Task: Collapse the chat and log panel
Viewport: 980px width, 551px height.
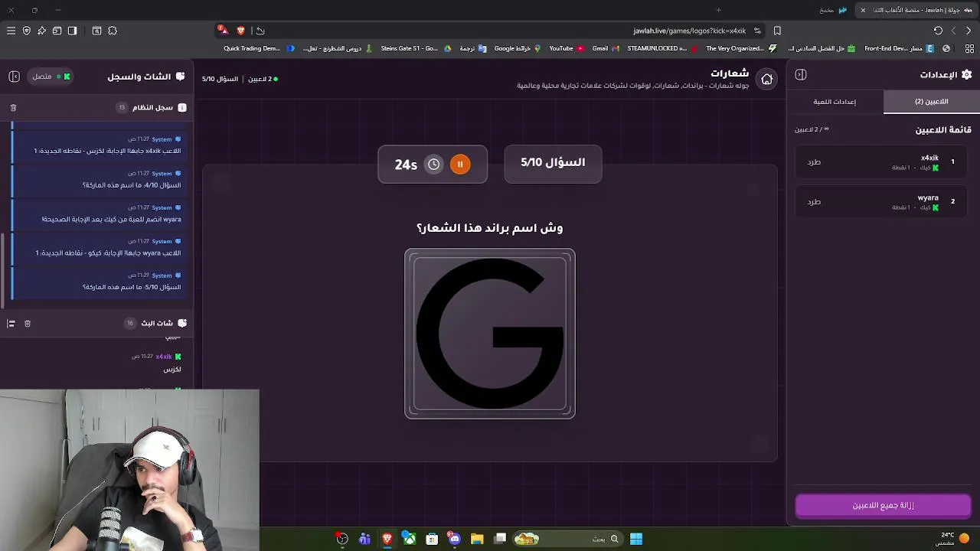Action: [x=14, y=77]
